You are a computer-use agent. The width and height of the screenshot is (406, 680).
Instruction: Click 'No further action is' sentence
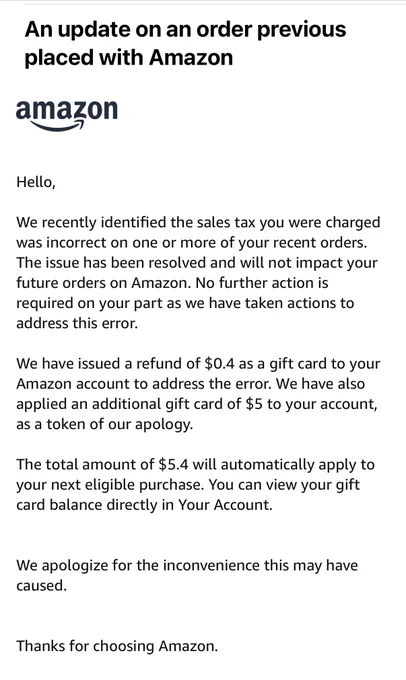click(262, 283)
